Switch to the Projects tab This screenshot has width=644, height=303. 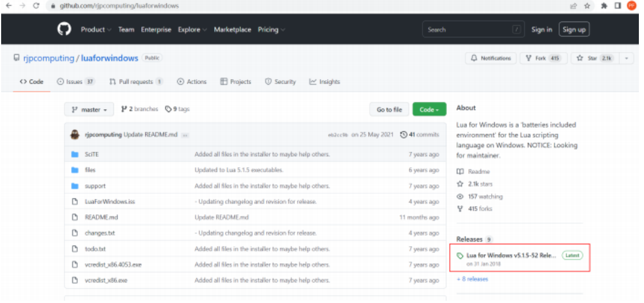(x=236, y=82)
